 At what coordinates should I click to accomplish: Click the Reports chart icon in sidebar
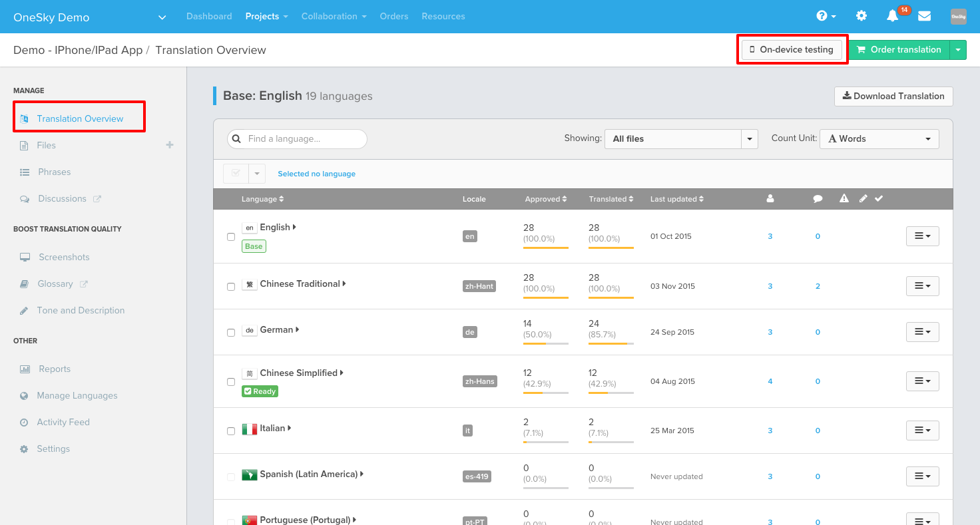[x=25, y=369]
